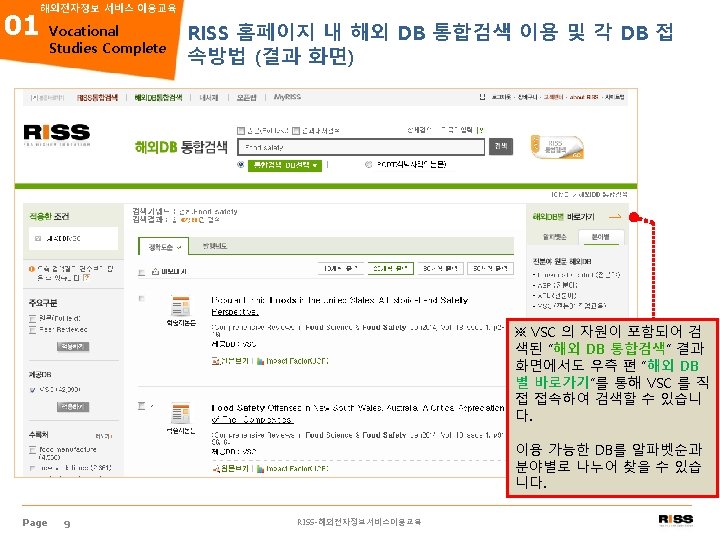This screenshot has height=540, width=720.
Task: Open the 오픈런 menu item in top bar
Action: click(x=247, y=97)
